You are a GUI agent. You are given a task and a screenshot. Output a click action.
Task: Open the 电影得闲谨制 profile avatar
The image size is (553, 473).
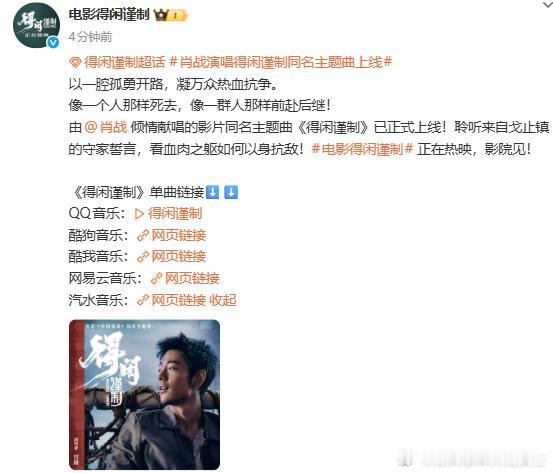pyautogui.click(x=36, y=26)
